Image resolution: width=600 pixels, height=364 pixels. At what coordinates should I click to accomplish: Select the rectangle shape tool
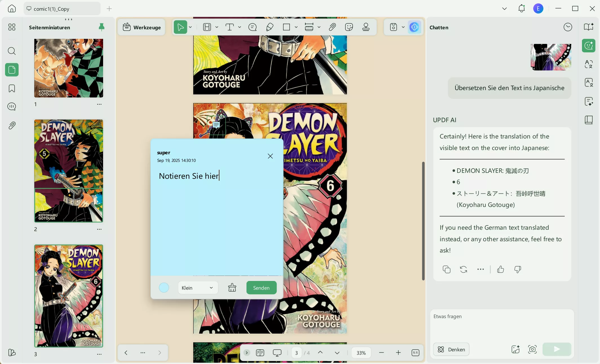tap(286, 27)
